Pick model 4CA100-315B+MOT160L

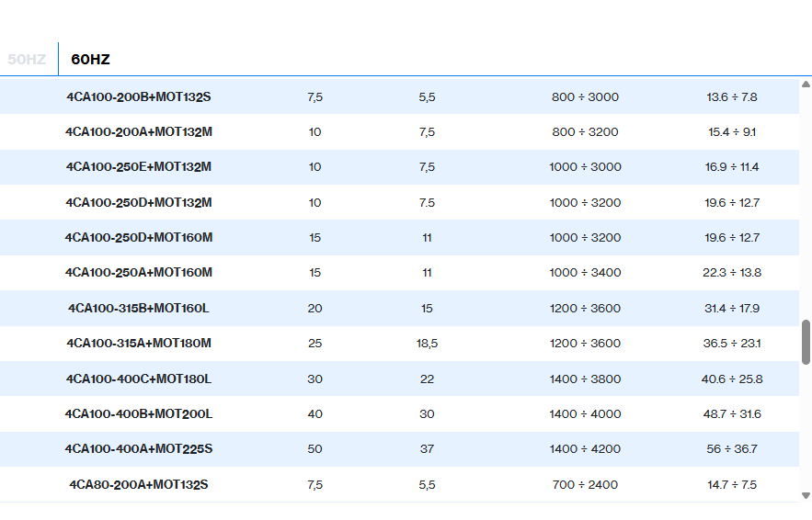(139, 308)
